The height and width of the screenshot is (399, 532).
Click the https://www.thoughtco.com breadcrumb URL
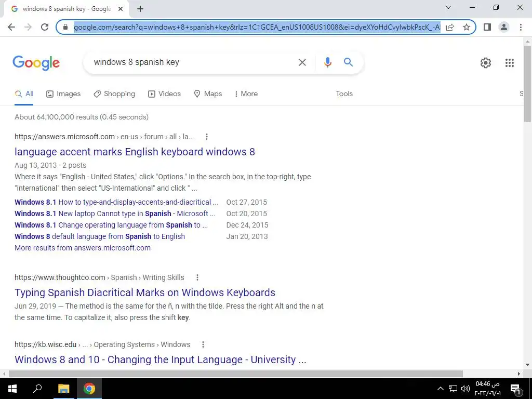[x=60, y=277]
